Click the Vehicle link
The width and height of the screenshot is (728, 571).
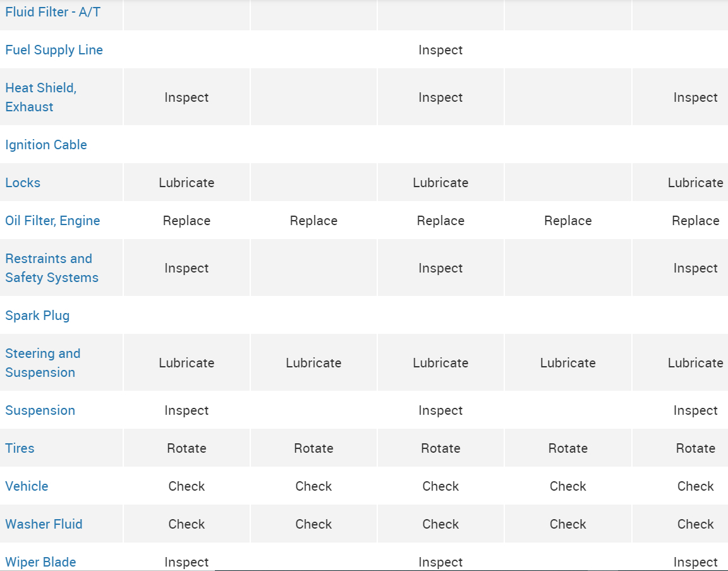coord(27,486)
